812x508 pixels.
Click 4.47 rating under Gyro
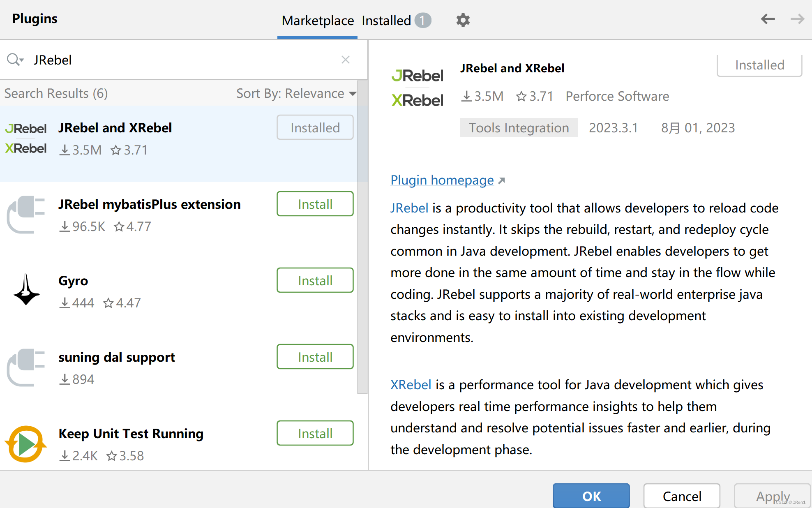(122, 303)
